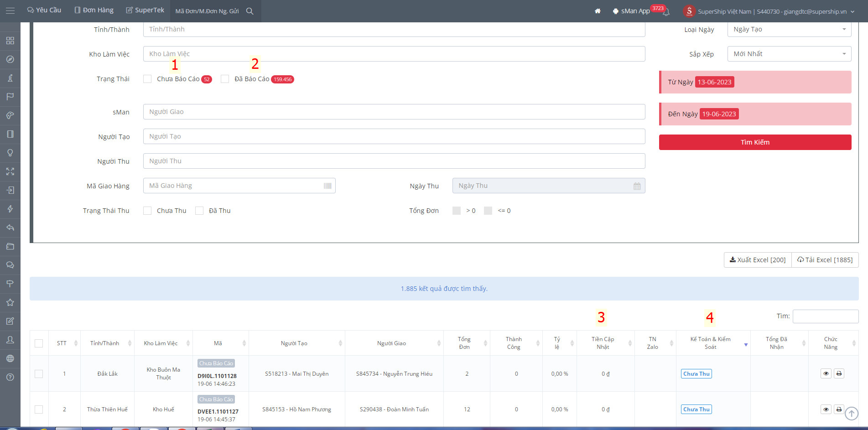Tick the Chưa Báo Cáo checkbox

(147, 79)
